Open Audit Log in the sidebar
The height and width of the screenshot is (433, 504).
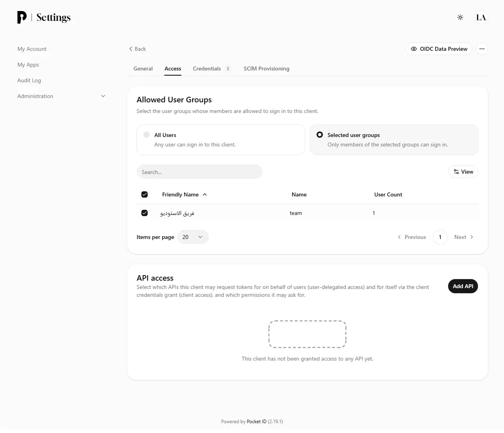pos(29,80)
